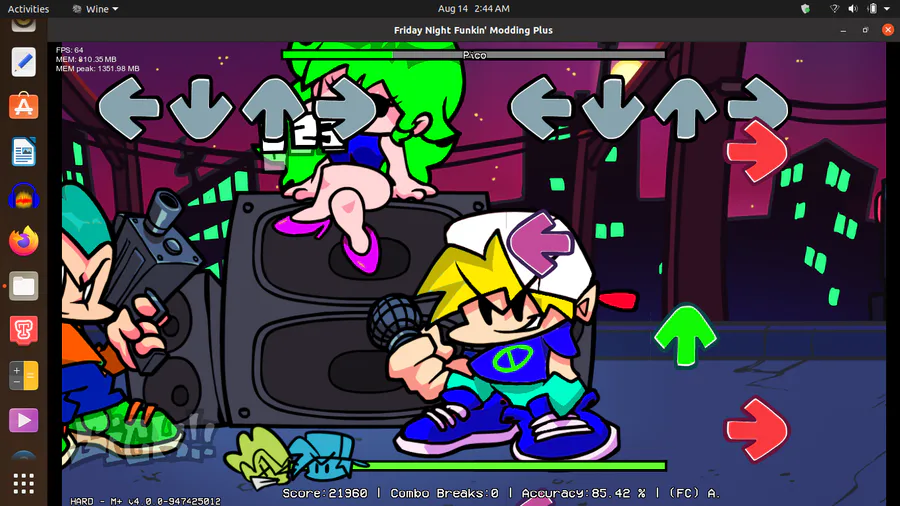Click the opponent's up arrow receptor

[x=274, y=108]
